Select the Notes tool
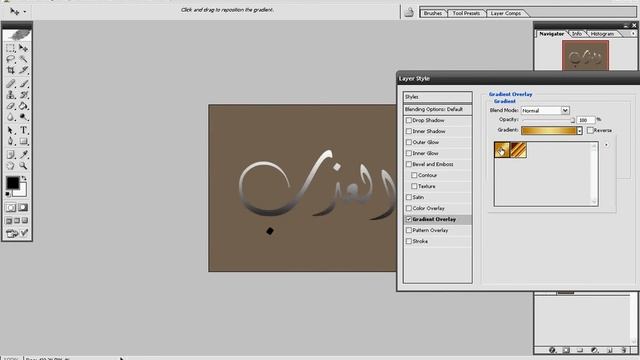The height and width of the screenshot is (360, 640). pyautogui.click(x=11, y=155)
